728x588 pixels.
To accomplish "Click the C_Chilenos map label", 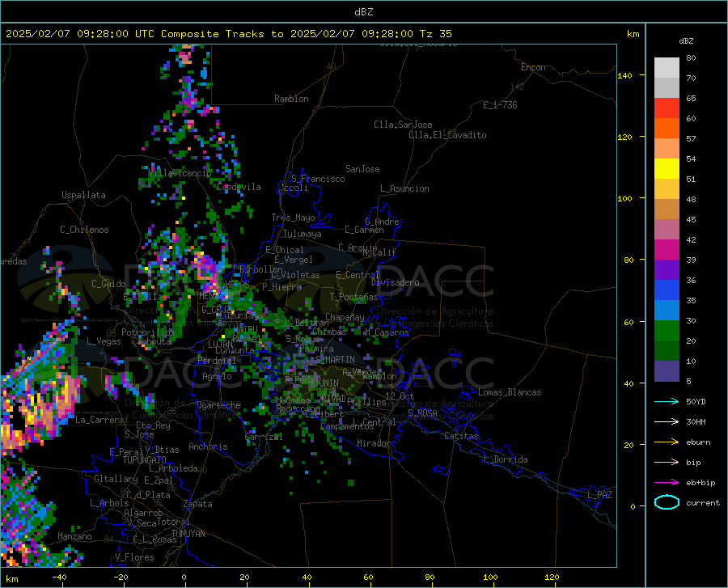I will 84,230.
